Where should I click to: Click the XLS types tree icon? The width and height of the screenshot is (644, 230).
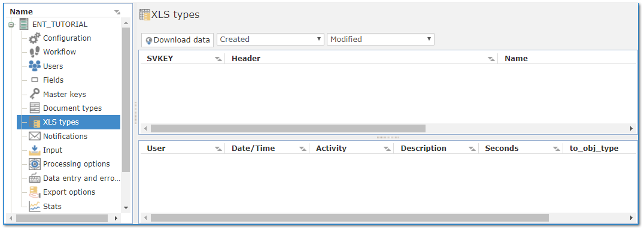pyautogui.click(x=35, y=122)
